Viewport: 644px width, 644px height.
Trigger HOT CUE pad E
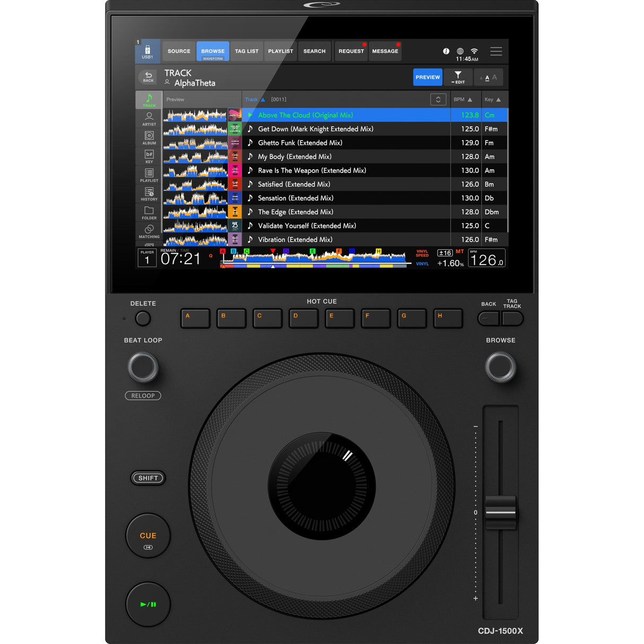(340, 318)
